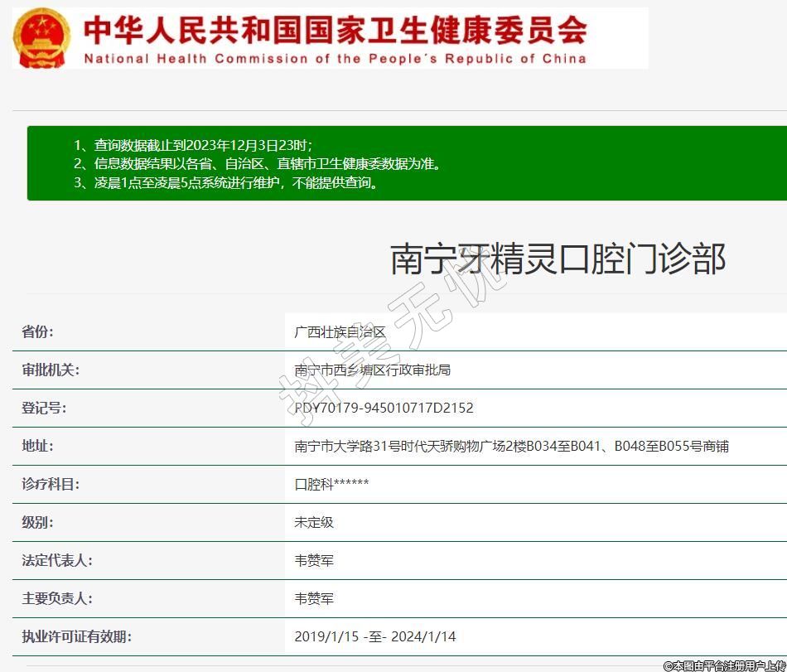The width and height of the screenshot is (787, 672).
Task: Click the 执业许可证有效期 row label
Action: coord(76,636)
